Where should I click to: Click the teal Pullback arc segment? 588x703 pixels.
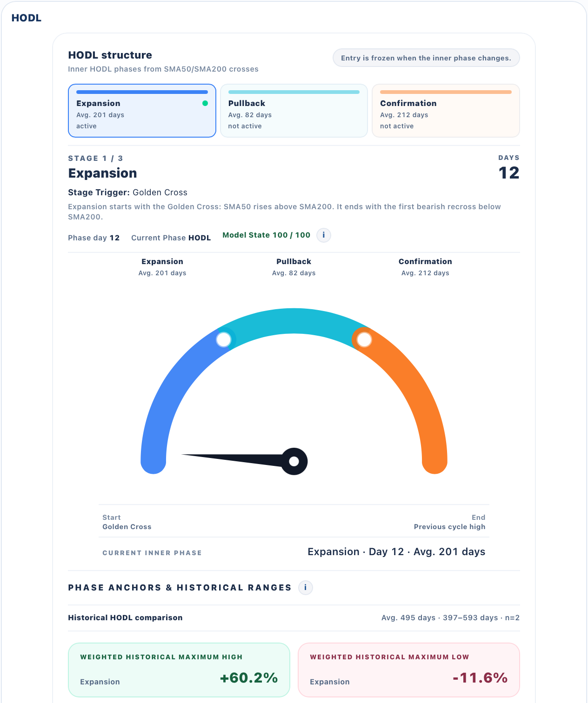point(294,321)
